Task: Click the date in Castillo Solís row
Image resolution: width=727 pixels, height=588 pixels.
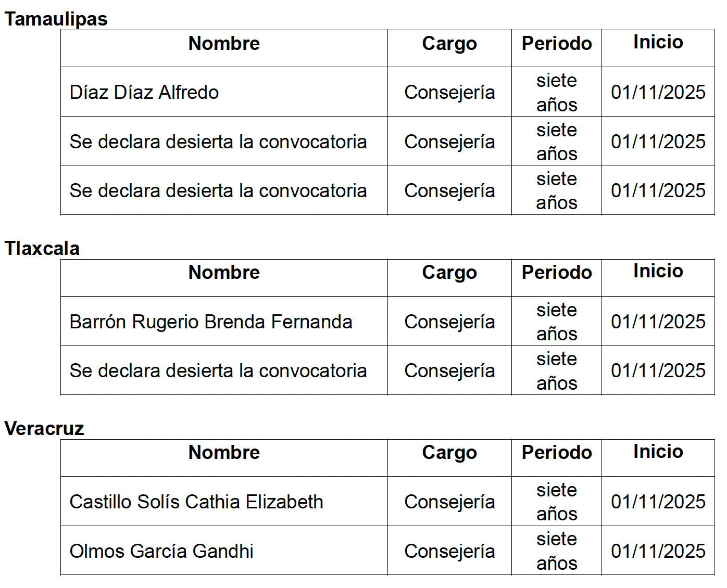Action: [x=658, y=502]
